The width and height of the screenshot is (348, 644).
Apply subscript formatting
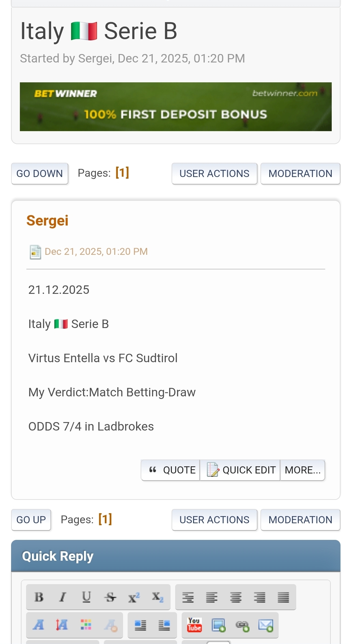(x=158, y=597)
